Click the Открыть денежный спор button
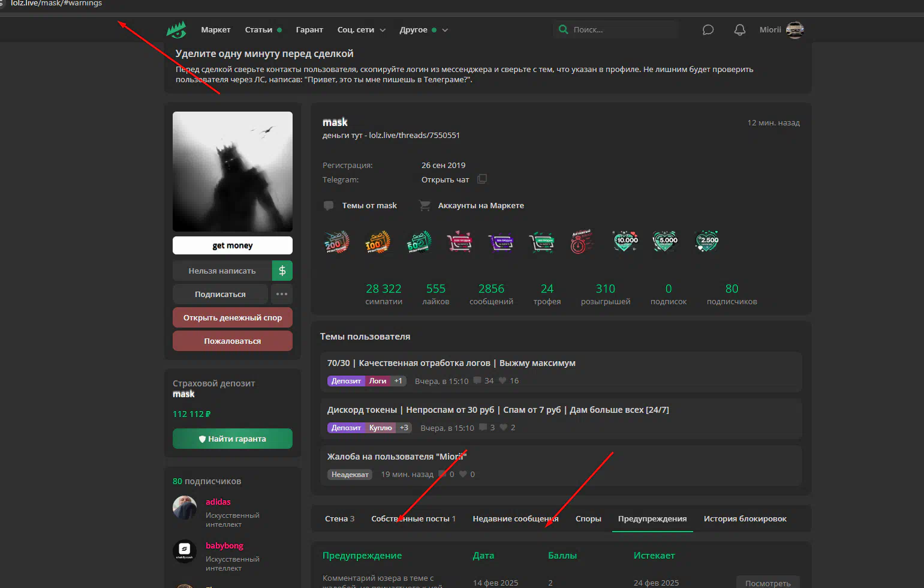The image size is (924, 588). pyautogui.click(x=233, y=317)
